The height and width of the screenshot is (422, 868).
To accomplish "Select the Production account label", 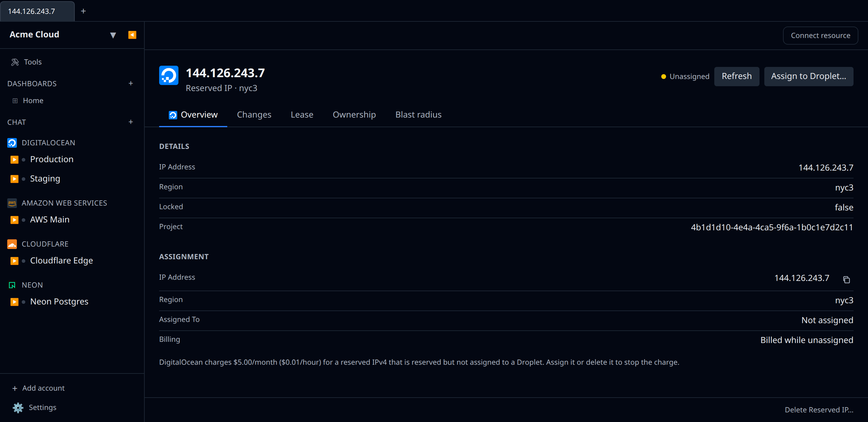I will click(52, 159).
